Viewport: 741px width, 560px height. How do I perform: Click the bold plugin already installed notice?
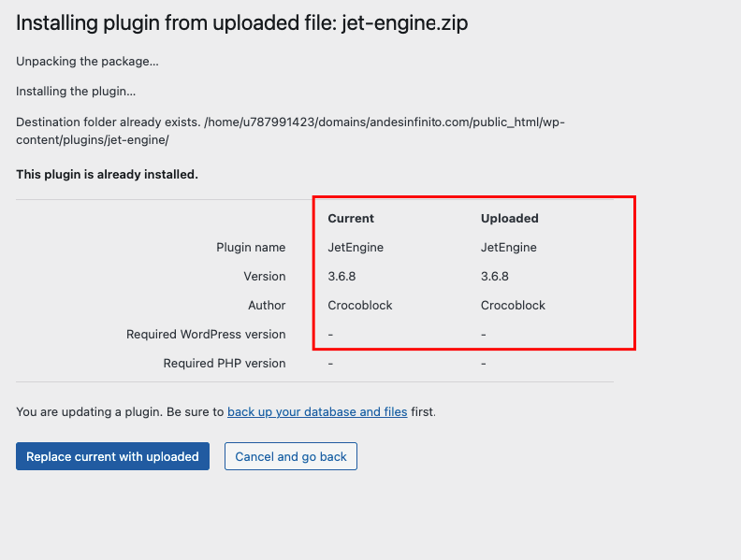point(107,174)
